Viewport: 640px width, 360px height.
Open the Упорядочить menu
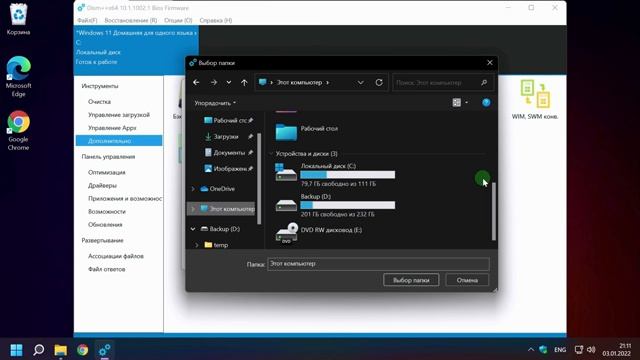[x=215, y=103]
